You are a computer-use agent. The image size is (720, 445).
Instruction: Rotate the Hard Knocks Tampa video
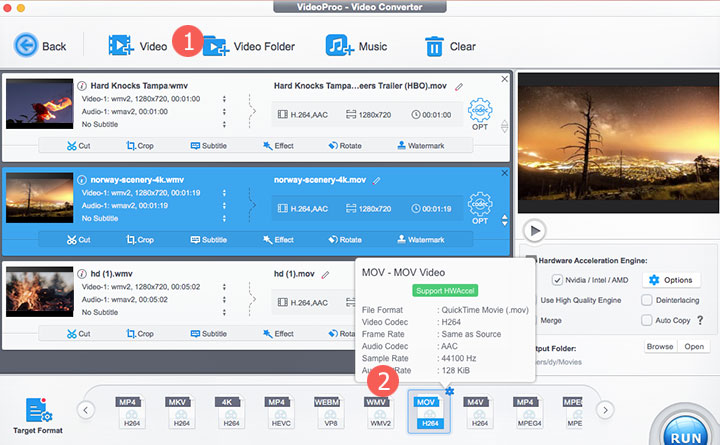pos(345,146)
